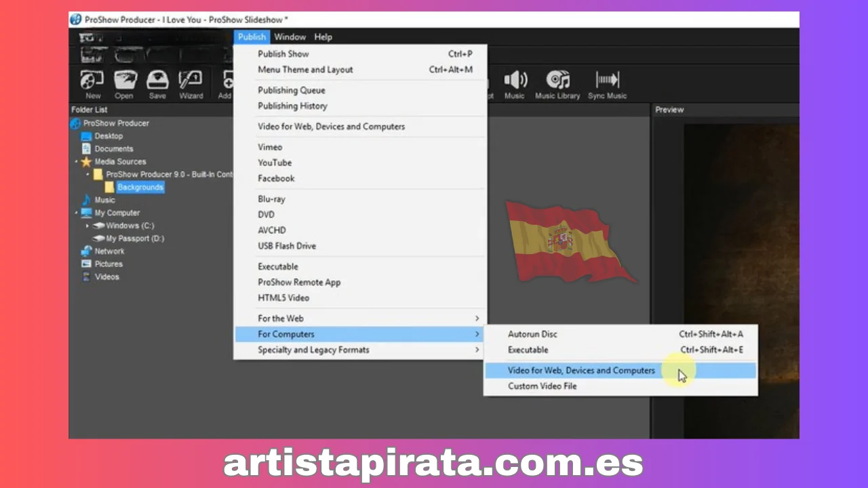
Task: Click the Media Sources star icon
Action: point(86,162)
